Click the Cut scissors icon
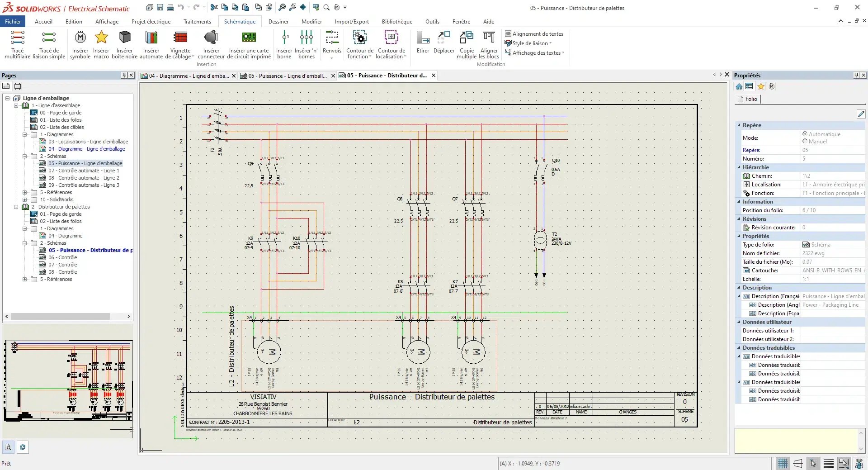 [214, 7]
